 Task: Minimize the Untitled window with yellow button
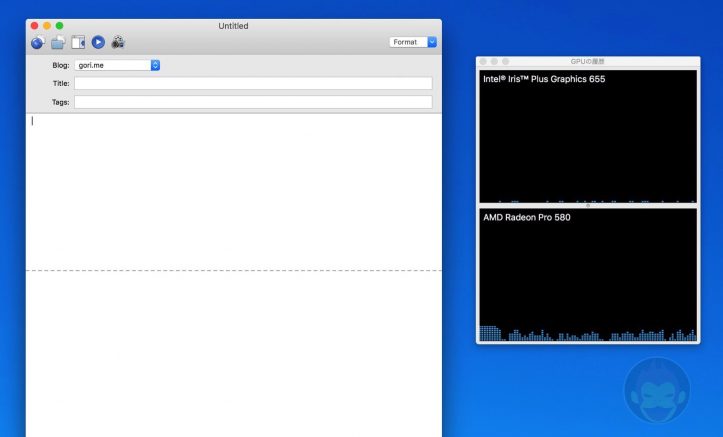click(x=47, y=26)
